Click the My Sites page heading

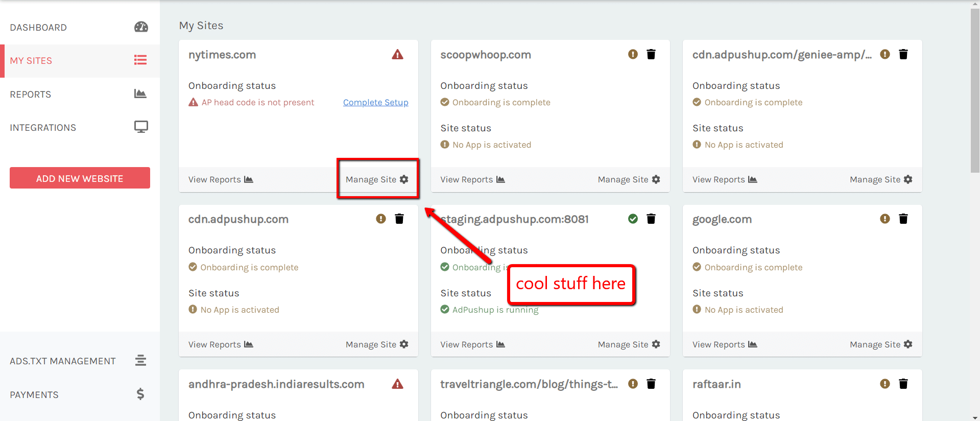tap(201, 26)
